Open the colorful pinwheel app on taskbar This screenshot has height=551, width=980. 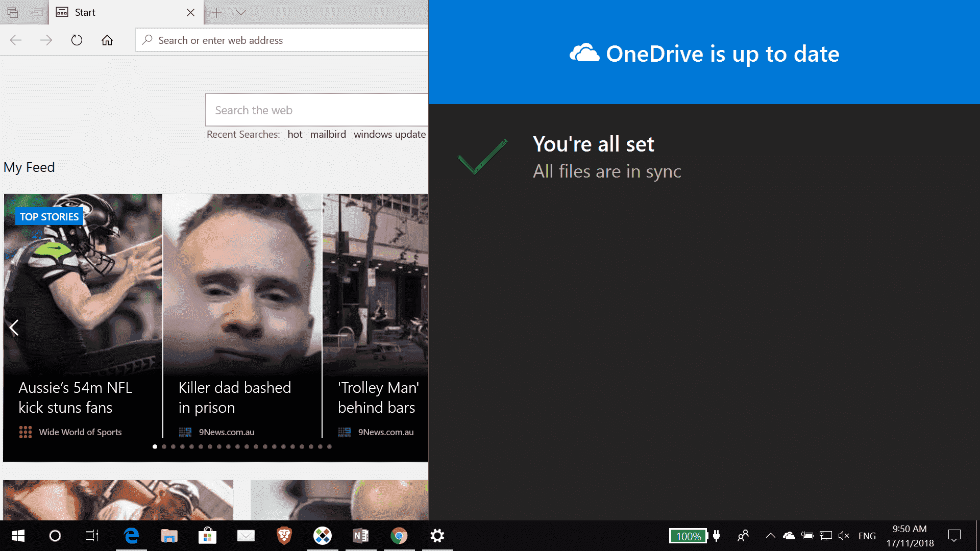point(323,536)
